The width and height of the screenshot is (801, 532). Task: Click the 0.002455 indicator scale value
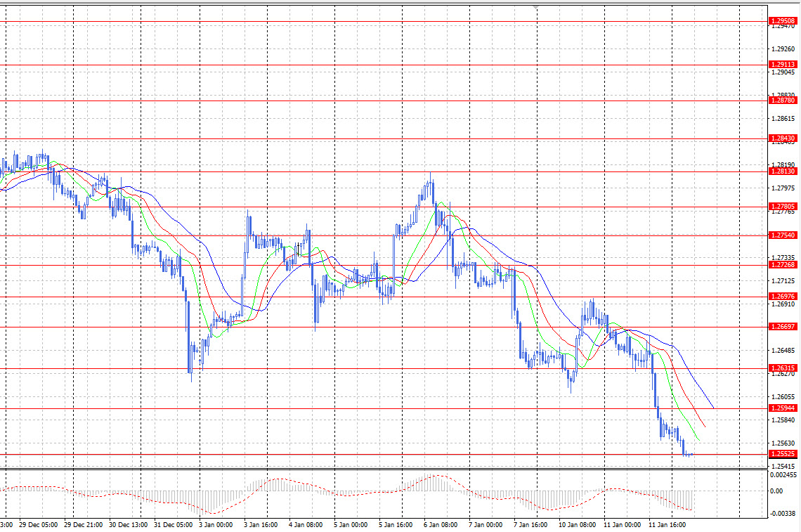click(x=783, y=475)
